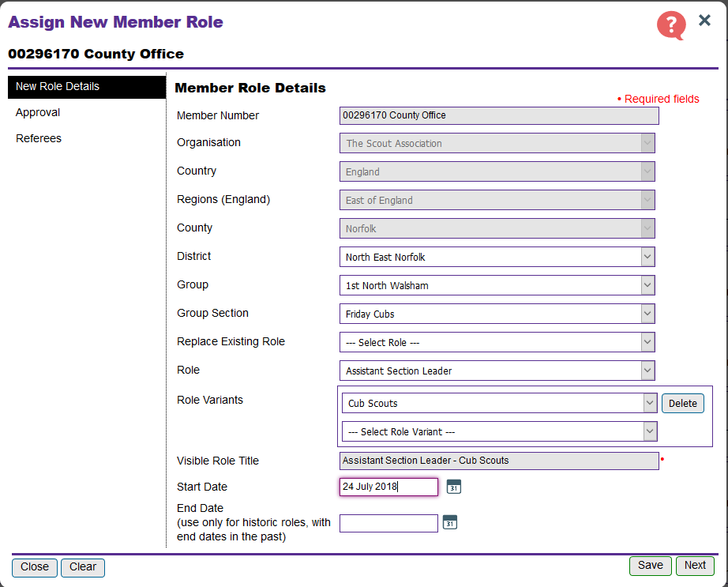Screen dimensions: 728x587
Task: Click into the Start Date field
Action: [388, 487]
